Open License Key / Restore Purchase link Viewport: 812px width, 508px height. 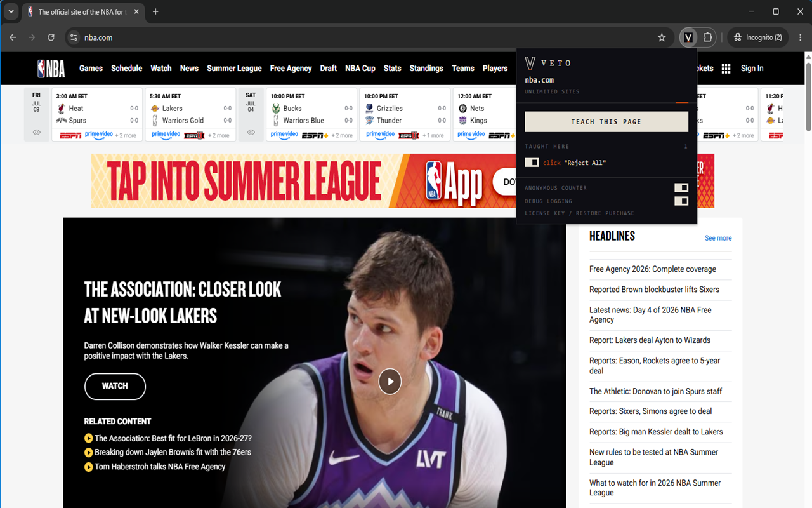coord(579,213)
